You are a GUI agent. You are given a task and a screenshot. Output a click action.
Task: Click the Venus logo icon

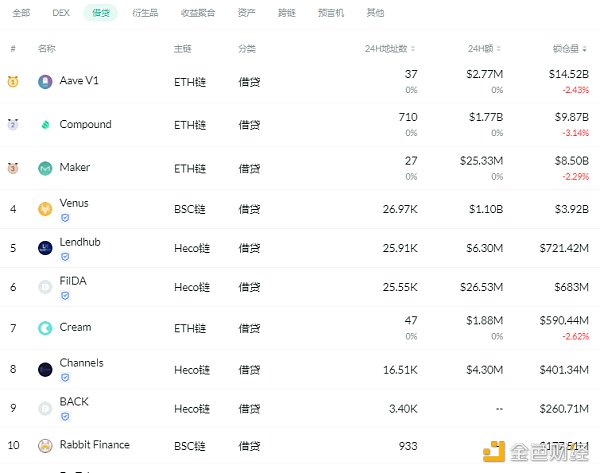[45, 209]
